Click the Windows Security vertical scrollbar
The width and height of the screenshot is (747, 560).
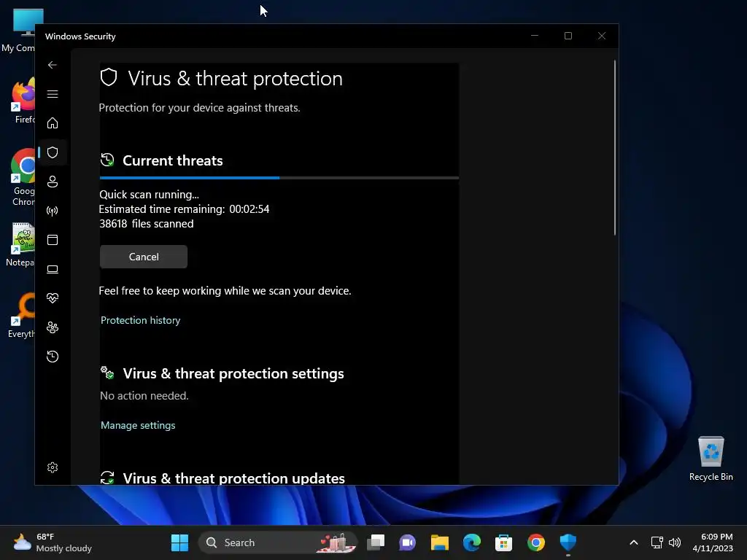coord(614,147)
